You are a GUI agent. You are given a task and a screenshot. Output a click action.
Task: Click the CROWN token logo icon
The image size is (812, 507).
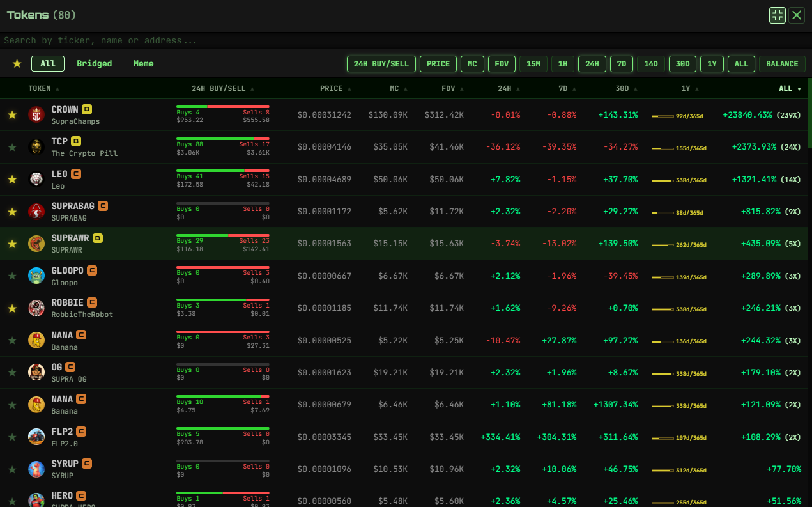coord(36,115)
